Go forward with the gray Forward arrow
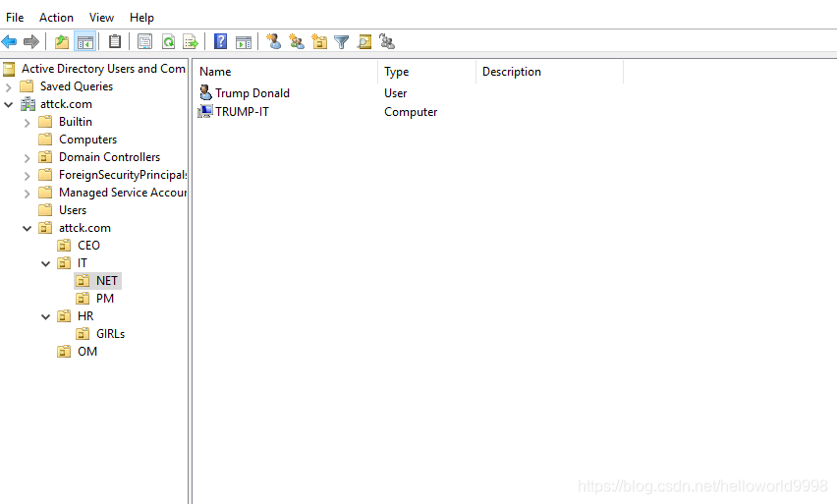837x504 pixels. [x=31, y=41]
